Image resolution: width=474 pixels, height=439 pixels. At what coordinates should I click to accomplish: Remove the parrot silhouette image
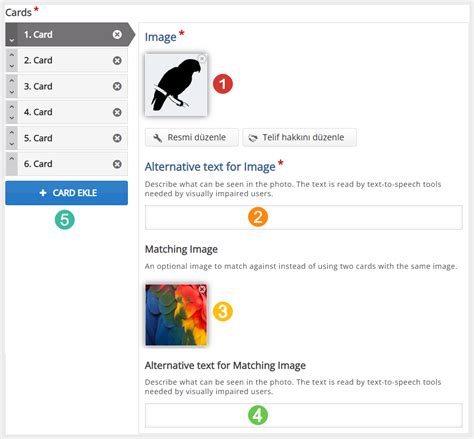coord(202,59)
